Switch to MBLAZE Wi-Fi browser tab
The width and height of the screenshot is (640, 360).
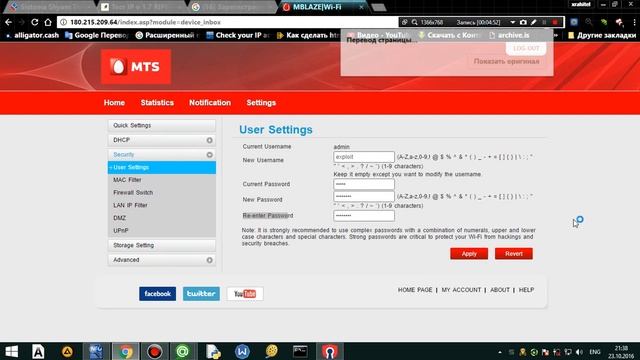322,7
